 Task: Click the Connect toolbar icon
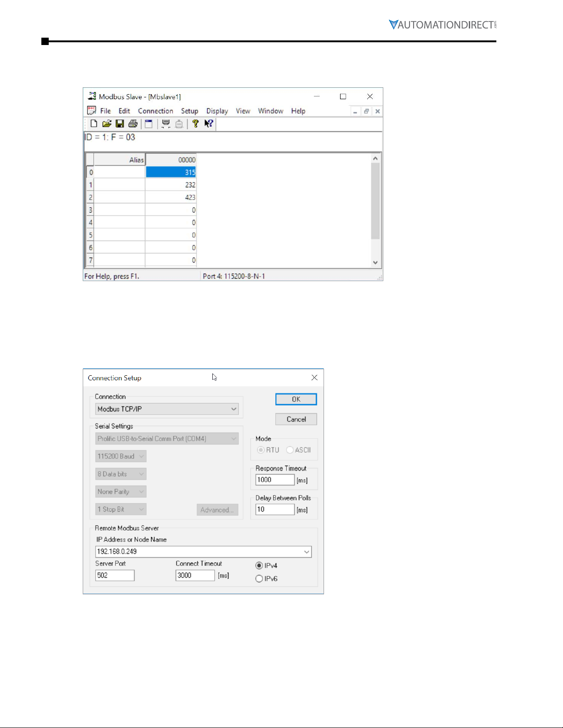click(166, 124)
